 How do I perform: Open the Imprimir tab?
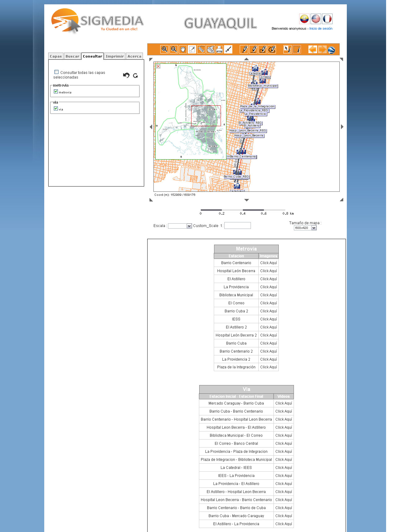(115, 56)
